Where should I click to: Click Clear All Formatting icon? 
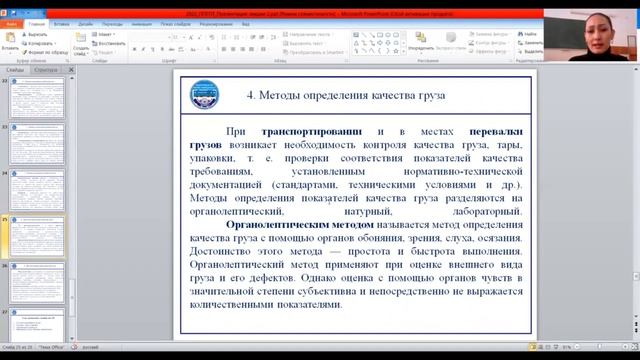(211, 38)
